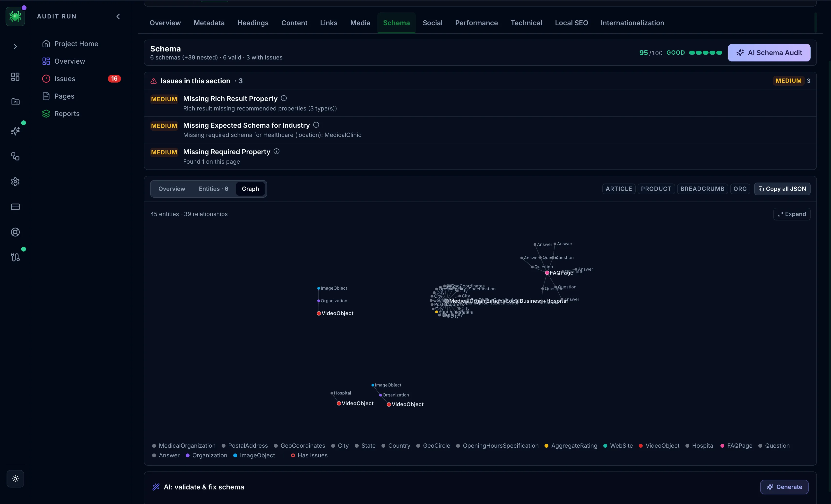
Task: Click the BREADCRUMB filter chip
Action: coord(702,189)
